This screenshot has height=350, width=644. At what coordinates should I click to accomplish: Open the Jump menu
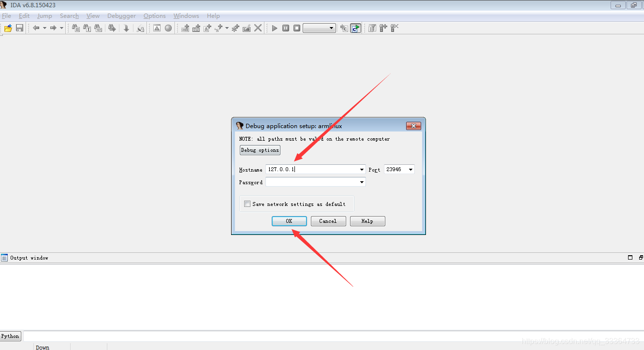coord(44,16)
